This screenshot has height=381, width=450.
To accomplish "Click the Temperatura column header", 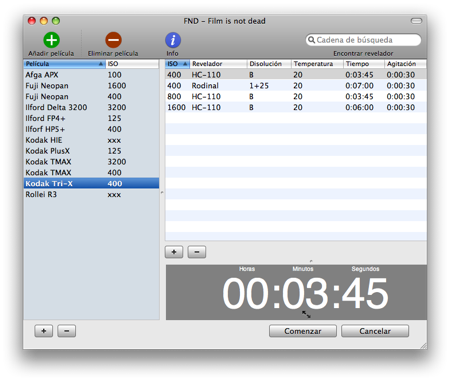I will coord(317,64).
